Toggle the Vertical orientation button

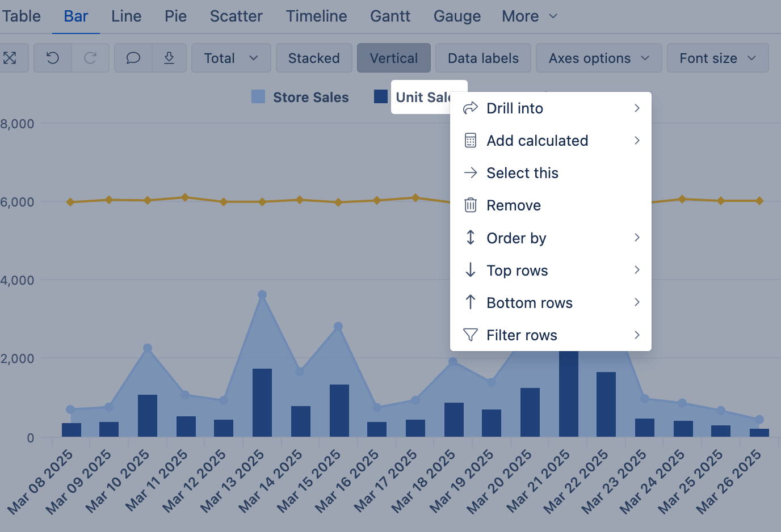click(x=393, y=58)
